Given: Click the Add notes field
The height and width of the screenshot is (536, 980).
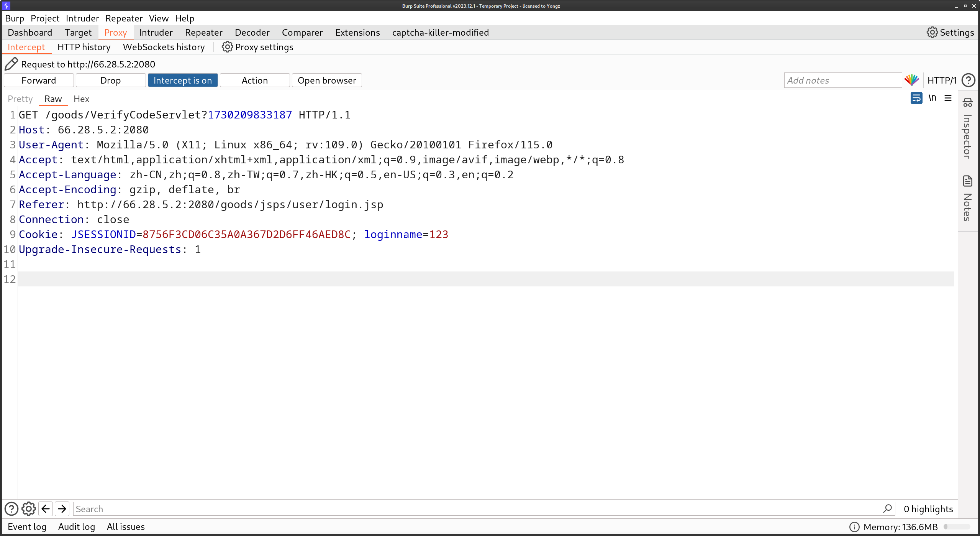Looking at the screenshot, I should [x=843, y=80].
